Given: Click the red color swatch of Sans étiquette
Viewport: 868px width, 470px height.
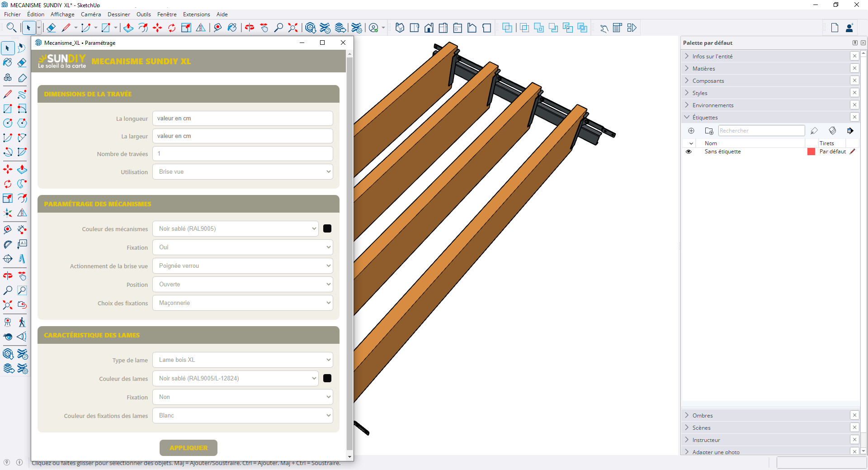Looking at the screenshot, I should [x=811, y=152].
